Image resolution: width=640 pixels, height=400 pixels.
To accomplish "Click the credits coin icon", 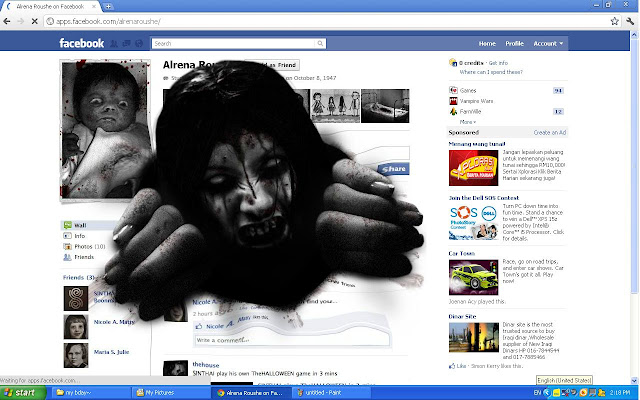I will tap(453, 62).
